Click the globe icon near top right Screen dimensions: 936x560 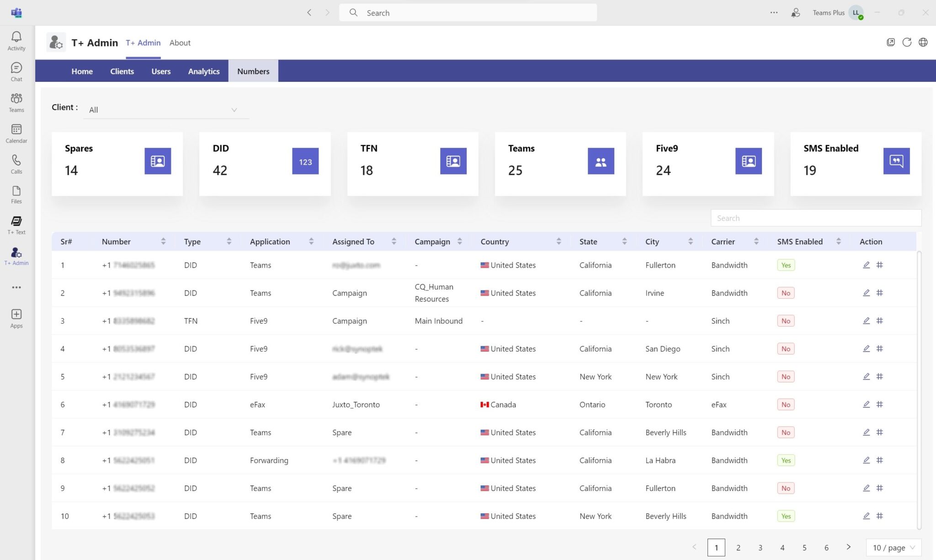pyautogui.click(x=923, y=42)
